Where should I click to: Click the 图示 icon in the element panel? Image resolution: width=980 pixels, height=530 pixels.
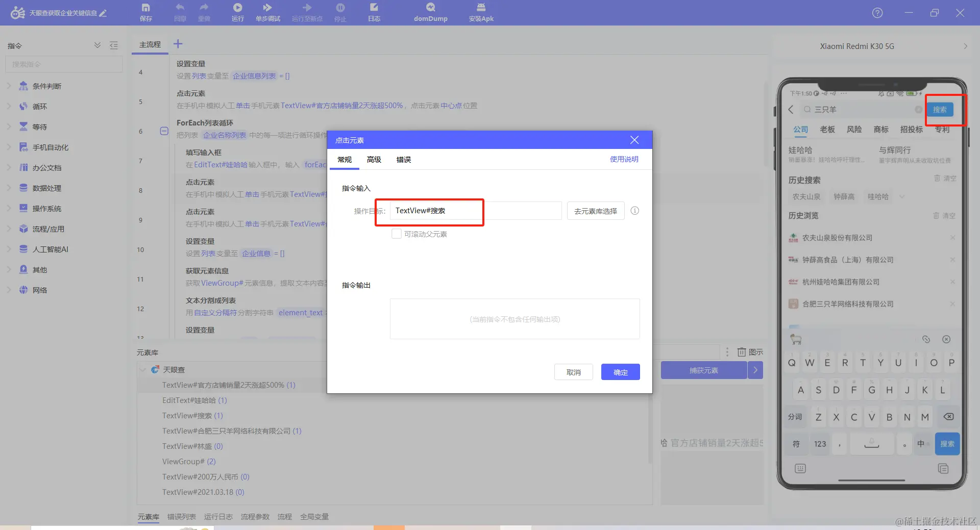click(x=750, y=352)
